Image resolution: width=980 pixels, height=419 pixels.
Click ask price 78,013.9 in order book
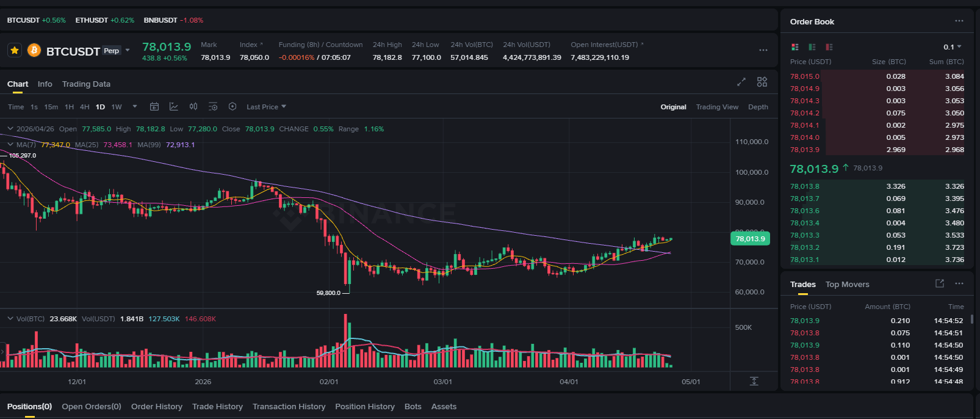805,150
